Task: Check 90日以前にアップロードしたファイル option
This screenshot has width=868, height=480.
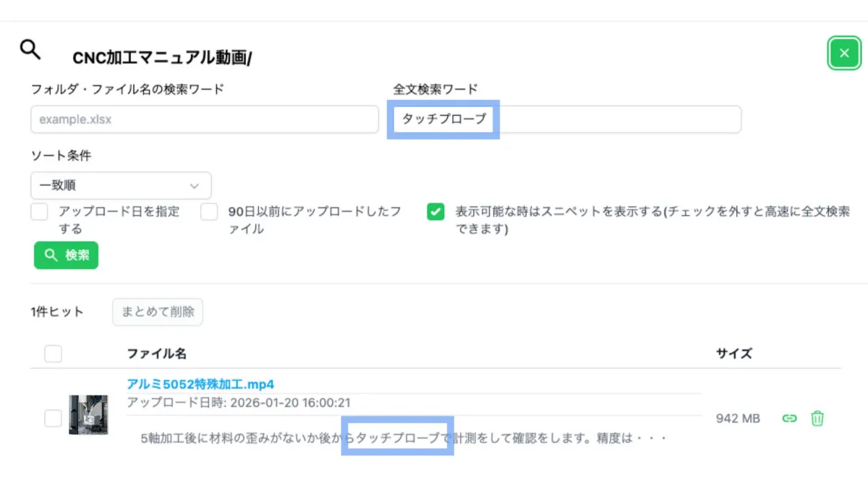Action: point(210,212)
